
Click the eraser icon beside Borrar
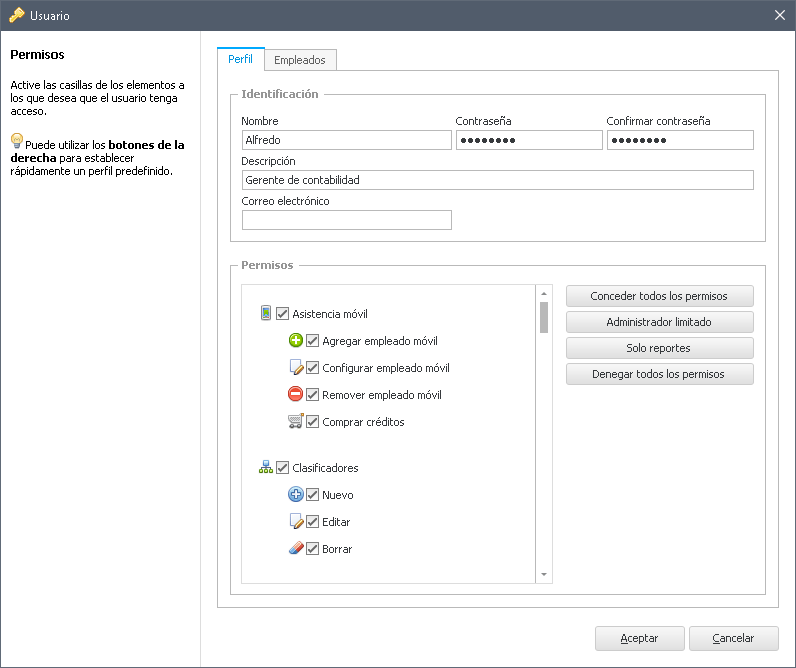pyautogui.click(x=296, y=549)
